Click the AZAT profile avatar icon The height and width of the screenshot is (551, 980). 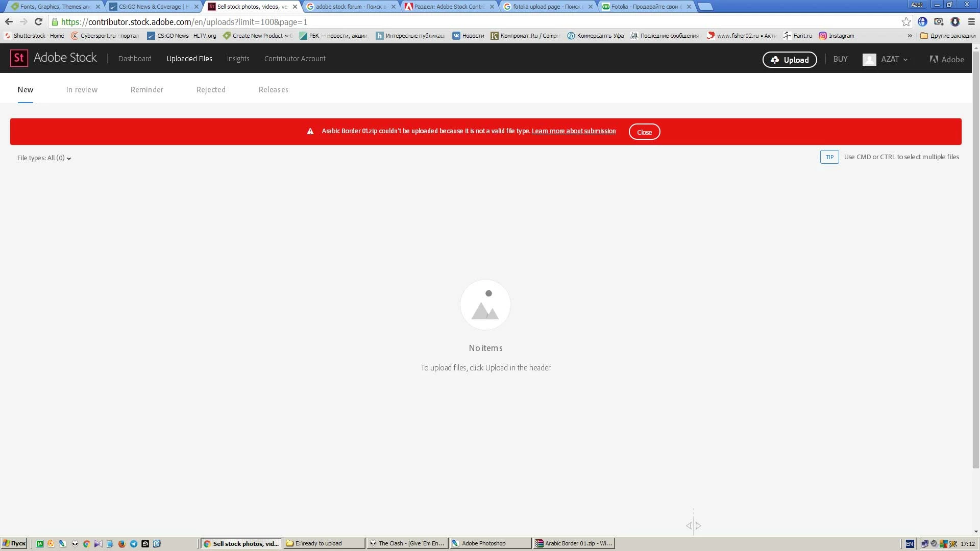869,59
